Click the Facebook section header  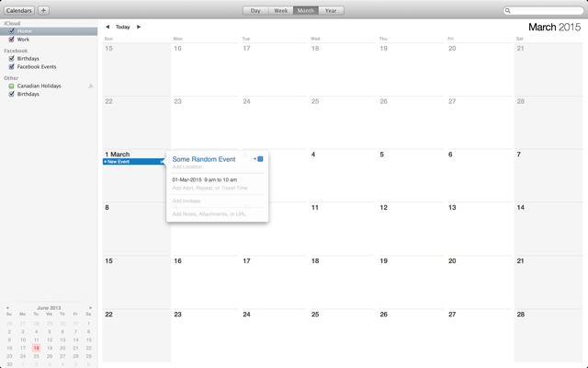[16, 51]
